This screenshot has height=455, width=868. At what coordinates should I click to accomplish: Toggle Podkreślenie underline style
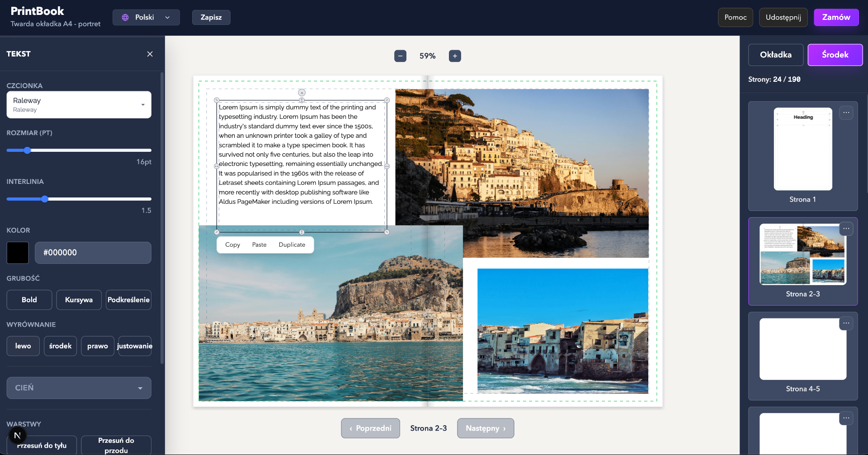(128, 300)
